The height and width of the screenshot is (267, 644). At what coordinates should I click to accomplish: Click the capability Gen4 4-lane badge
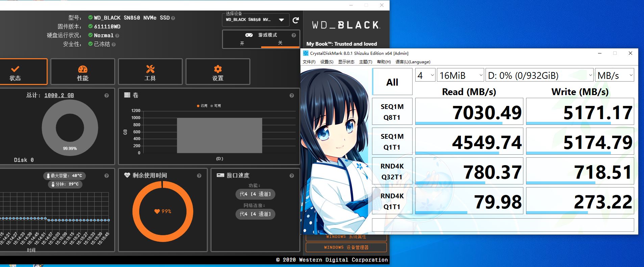pos(255,194)
